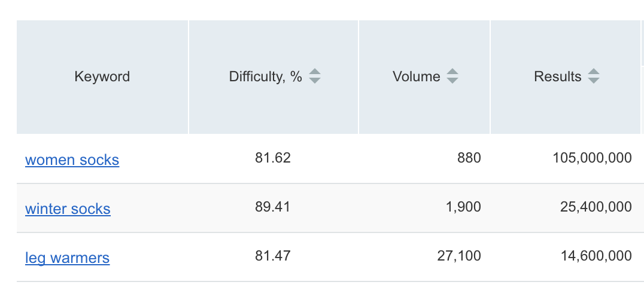
Task: Sort Difficulty descending with the down arrow
Action: 315,80
